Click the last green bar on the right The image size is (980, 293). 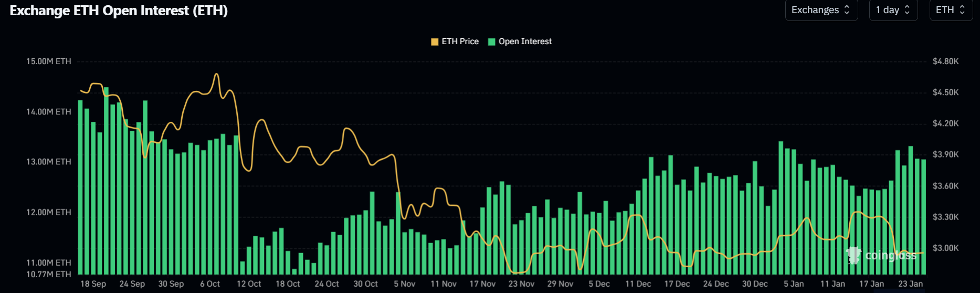[923, 216]
